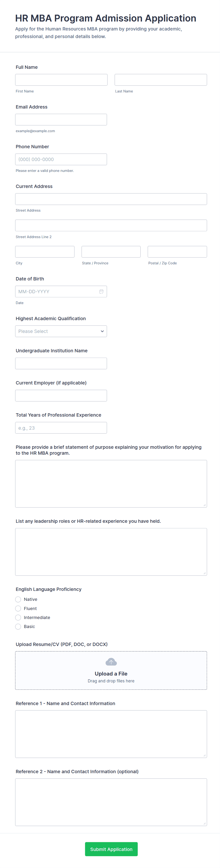Click the Email Address input
The width and height of the screenshot is (220, 868).
(x=61, y=120)
